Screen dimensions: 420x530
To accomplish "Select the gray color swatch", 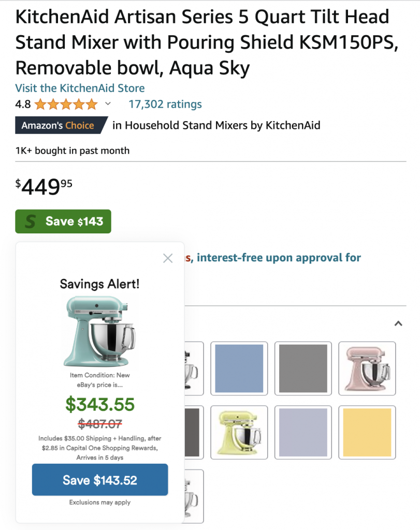I will [x=303, y=369].
